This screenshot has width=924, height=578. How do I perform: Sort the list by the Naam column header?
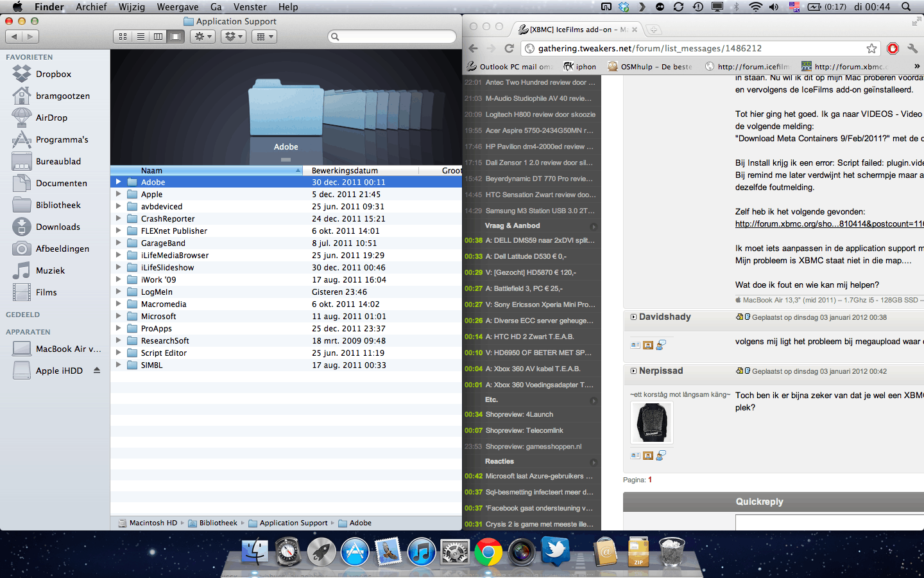point(206,170)
